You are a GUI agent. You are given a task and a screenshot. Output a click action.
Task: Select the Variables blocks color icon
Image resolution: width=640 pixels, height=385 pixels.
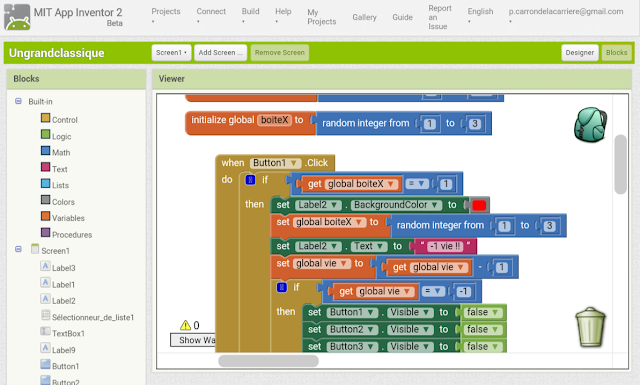45,216
